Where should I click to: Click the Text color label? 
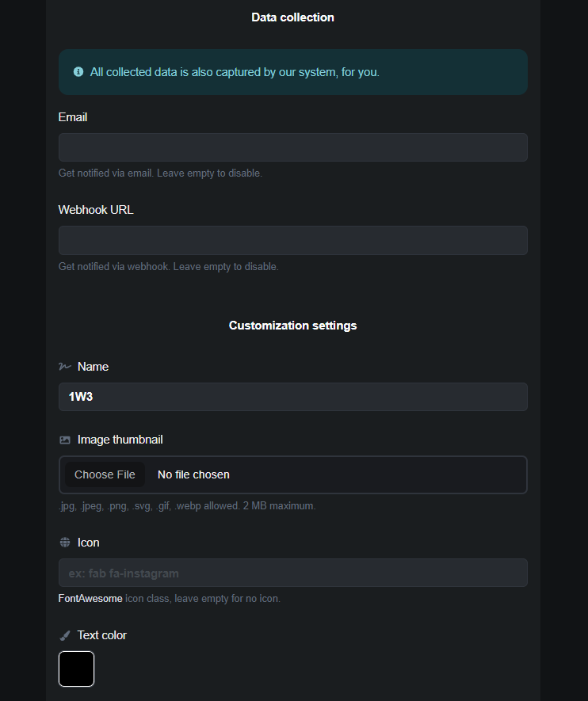point(102,635)
